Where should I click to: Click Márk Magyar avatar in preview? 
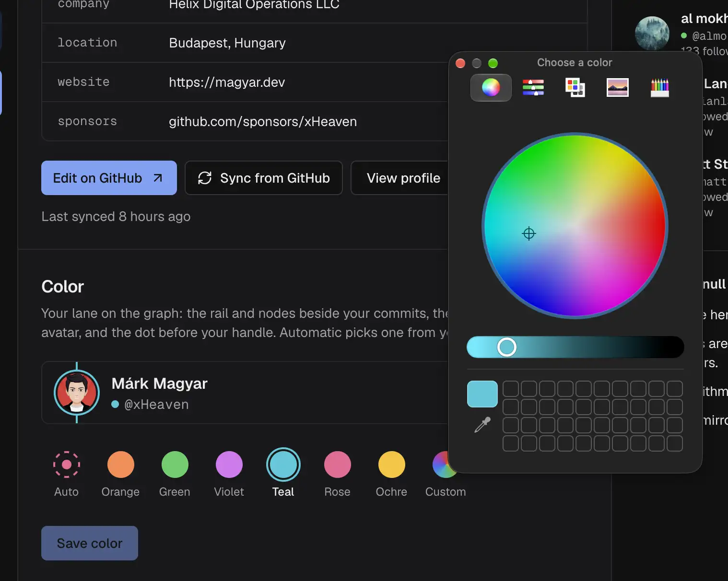click(77, 393)
